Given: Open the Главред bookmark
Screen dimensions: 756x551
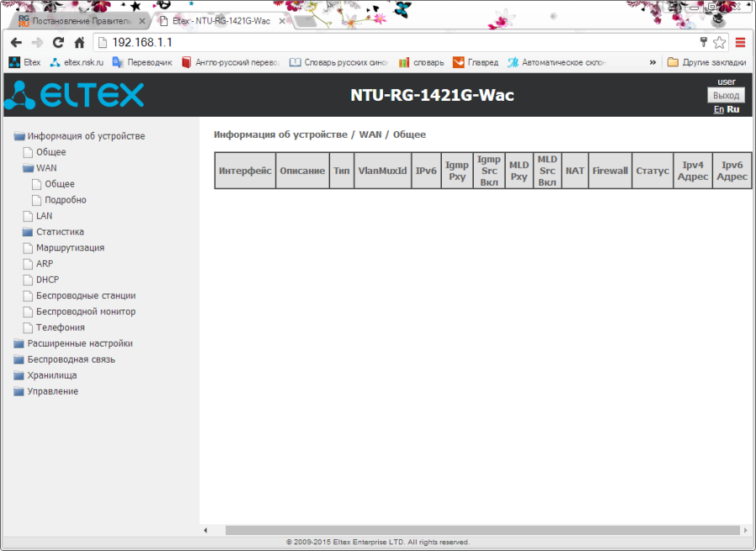Looking at the screenshot, I should pos(475,62).
